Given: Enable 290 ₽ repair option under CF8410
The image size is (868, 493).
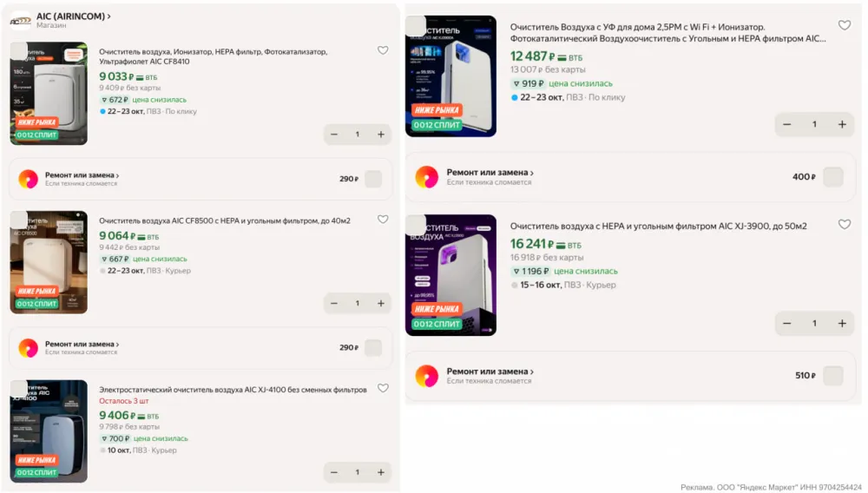Looking at the screenshot, I should tap(373, 179).
